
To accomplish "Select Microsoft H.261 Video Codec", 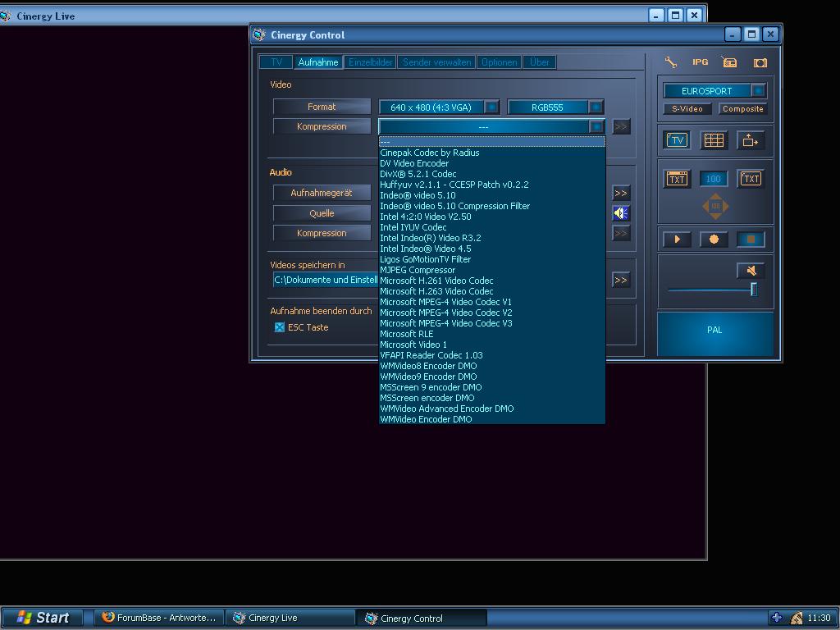I will [x=492, y=281].
